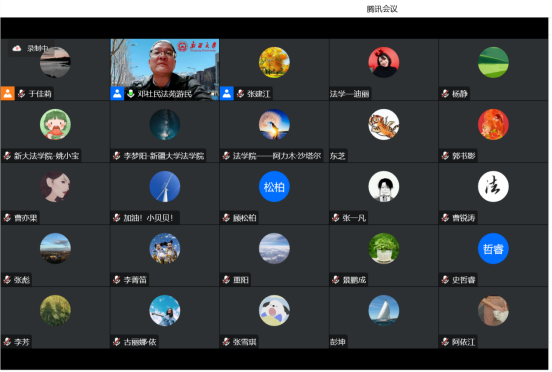Screen dimensions: 552x372
Task: Click the 腾讯会议 window title
Action: pyautogui.click(x=382, y=9)
